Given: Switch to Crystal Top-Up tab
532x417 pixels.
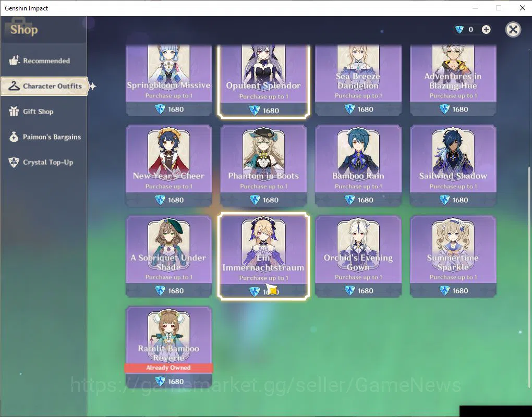Looking at the screenshot, I should 43,163.
